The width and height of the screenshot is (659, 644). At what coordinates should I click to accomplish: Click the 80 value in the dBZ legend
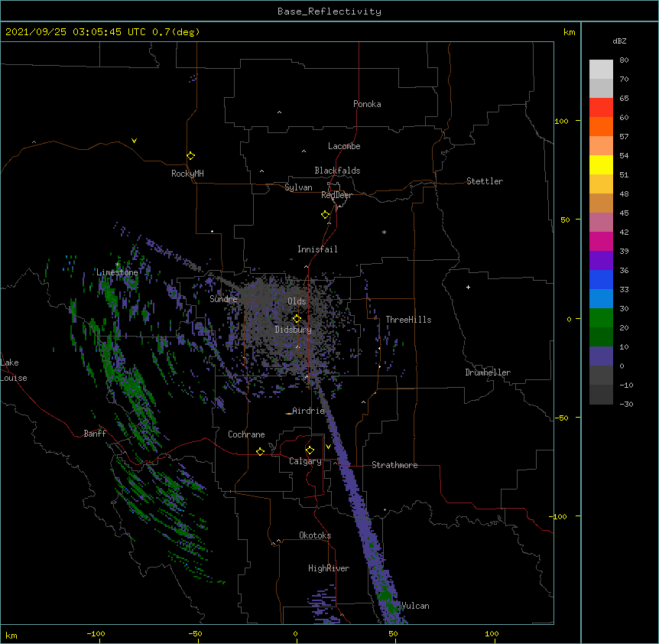click(x=624, y=60)
